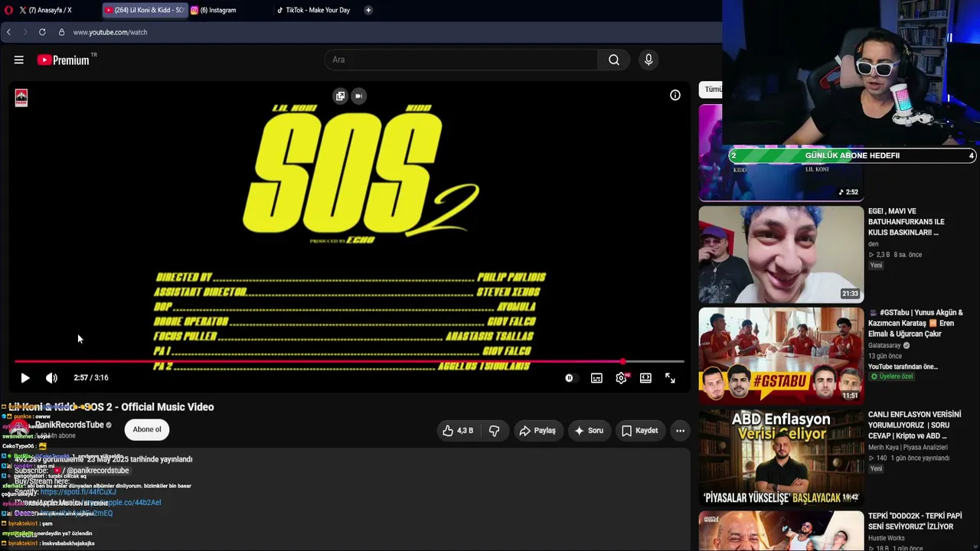Seek using the red video progress bar
This screenshot has height=551, width=980.
point(349,361)
